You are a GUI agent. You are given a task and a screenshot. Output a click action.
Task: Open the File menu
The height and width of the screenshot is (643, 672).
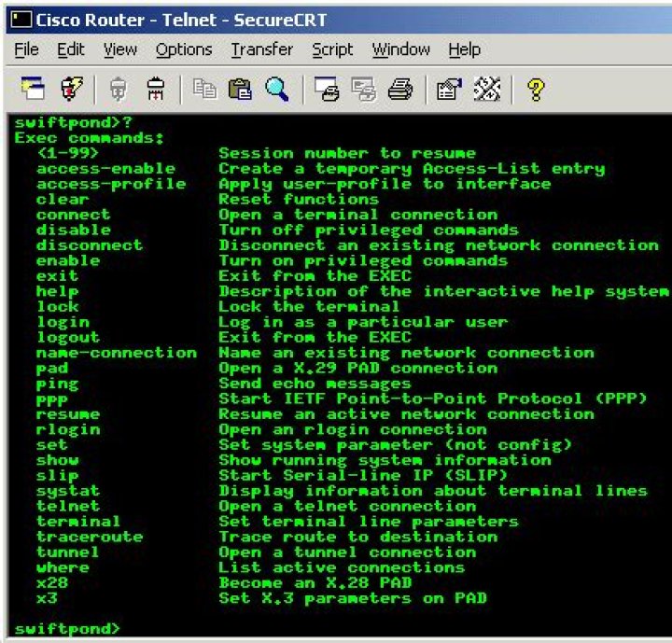point(26,49)
